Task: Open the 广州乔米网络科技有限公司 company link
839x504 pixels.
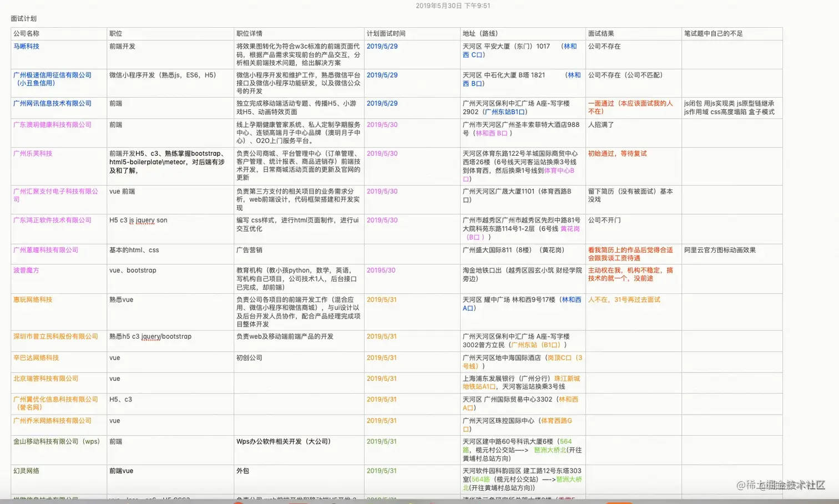Action: click(x=52, y=421)
